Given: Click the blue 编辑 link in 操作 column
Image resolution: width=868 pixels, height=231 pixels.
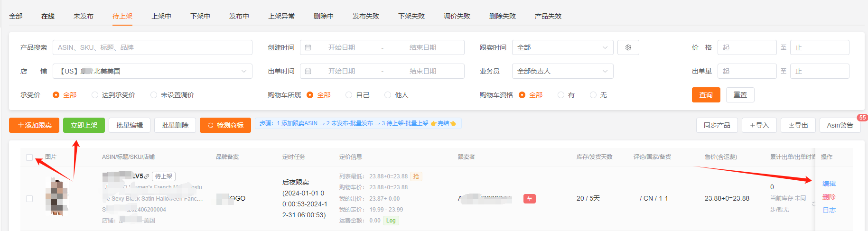Looking at the screenshot, I should [x=829, y=184].
